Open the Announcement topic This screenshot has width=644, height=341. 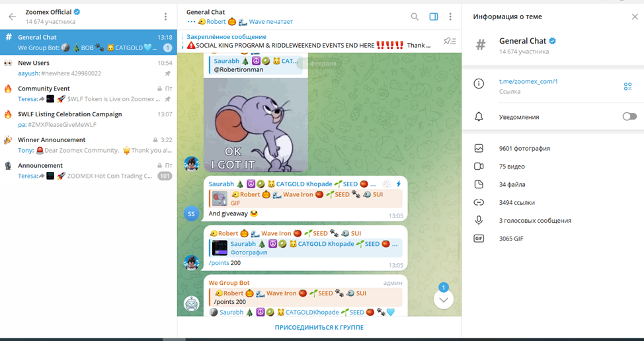coord(89,170)
